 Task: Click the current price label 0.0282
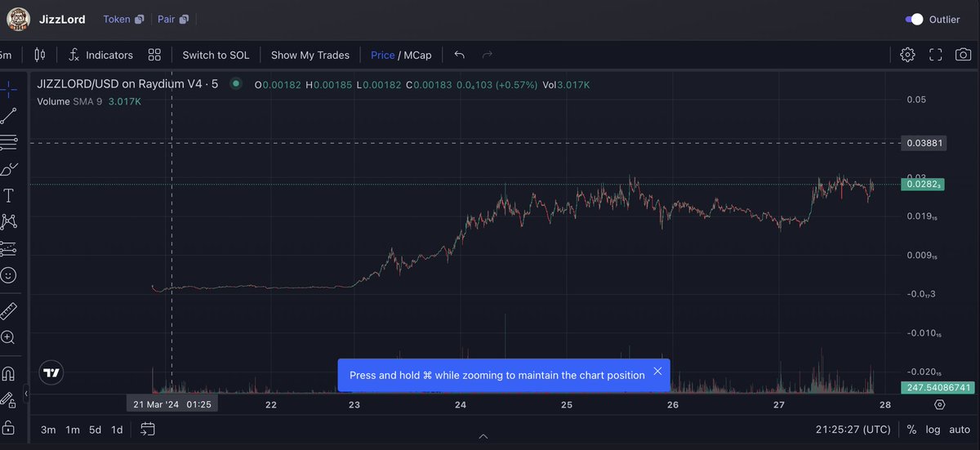[924, 185]
